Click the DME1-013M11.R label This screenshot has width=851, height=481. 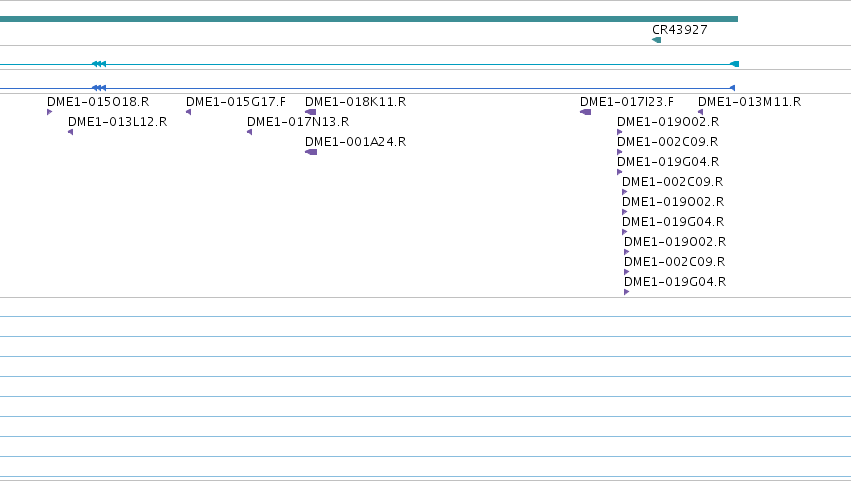pos(750,102)
